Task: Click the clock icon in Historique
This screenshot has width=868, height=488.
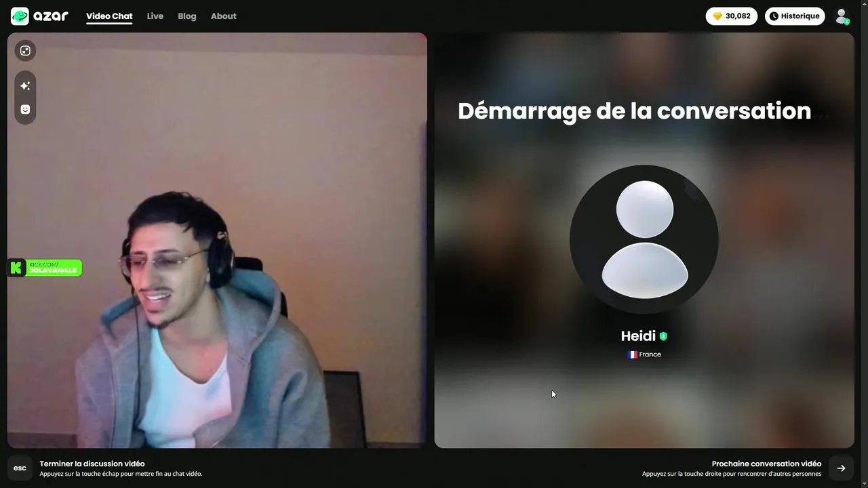Action: coord(774,16)
